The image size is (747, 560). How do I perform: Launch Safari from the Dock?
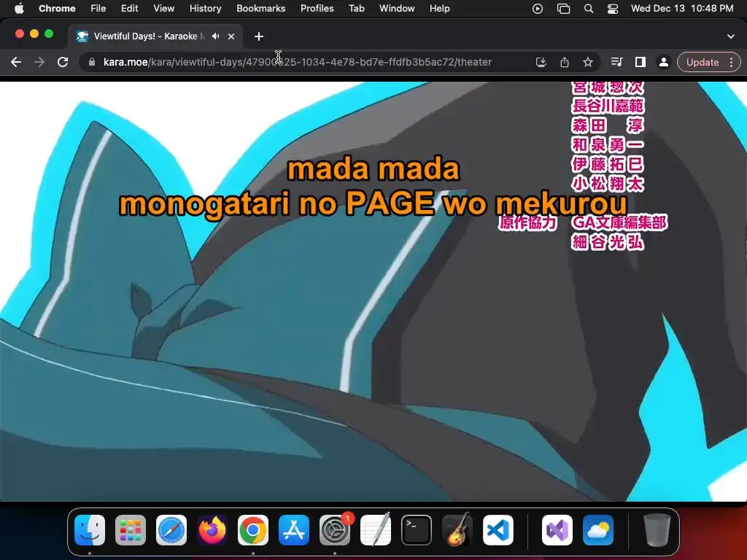(171, 530)
